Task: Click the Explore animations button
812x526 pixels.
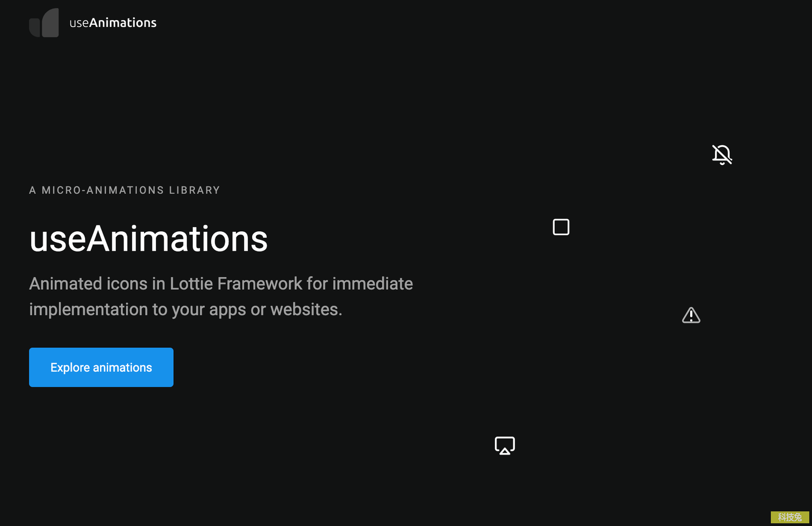Action: 101,367
